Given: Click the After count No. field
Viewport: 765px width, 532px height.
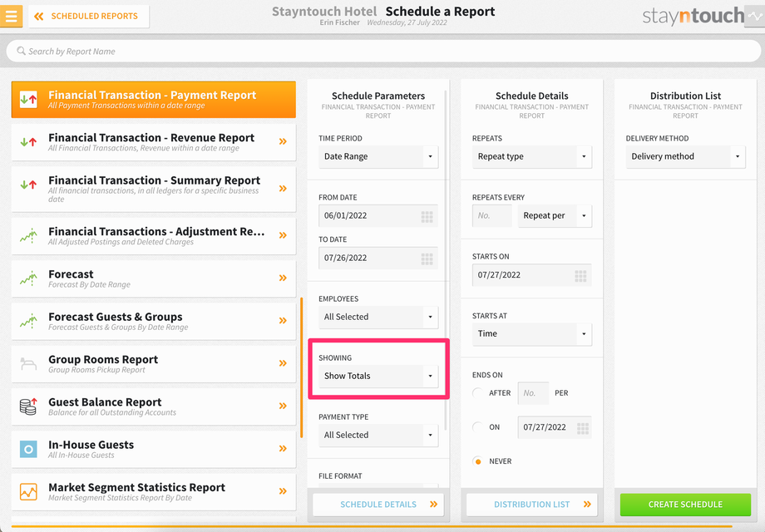Looking at the screenshot, I should [533, 393].
